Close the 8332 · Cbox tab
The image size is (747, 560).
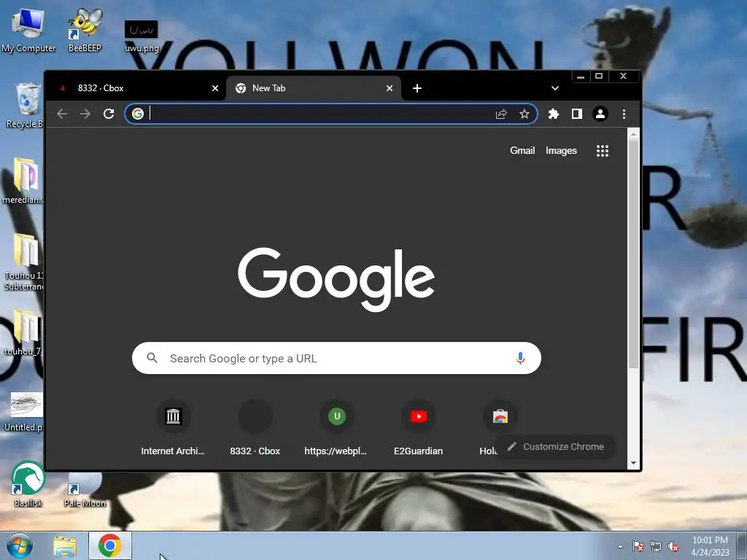click(x=215, y=88)
